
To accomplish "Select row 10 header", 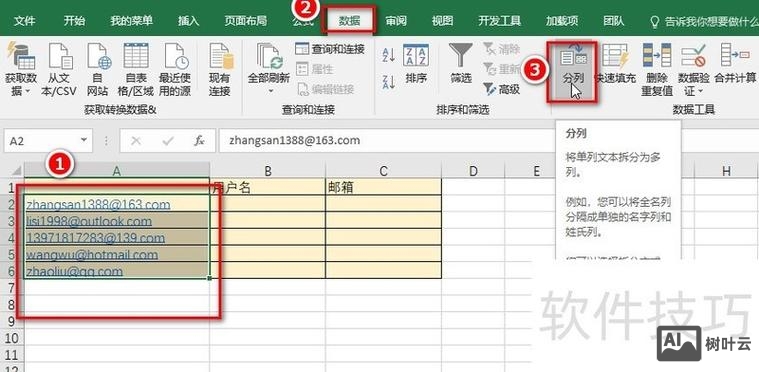I will pyautogui.click(x=12, y=338).
